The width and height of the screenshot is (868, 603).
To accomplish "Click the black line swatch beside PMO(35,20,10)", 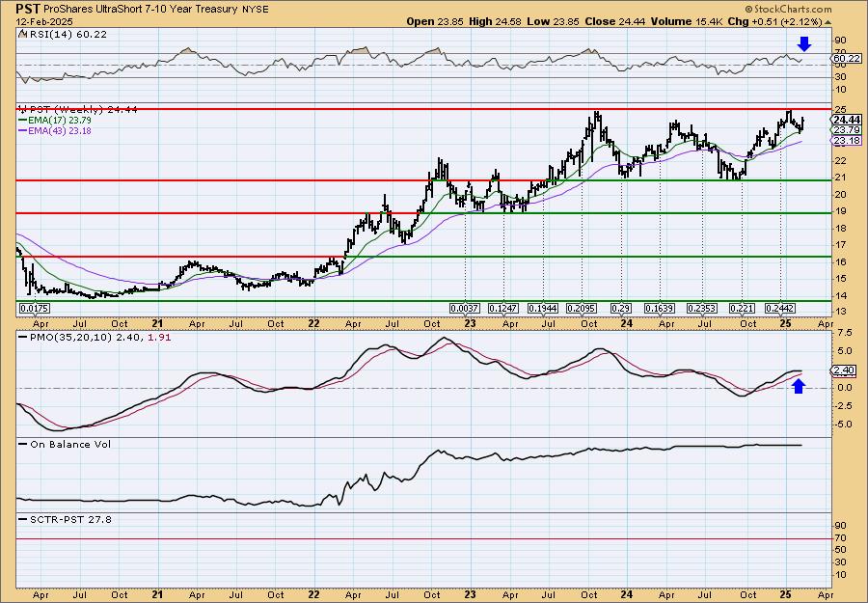I will pos(23,337).
